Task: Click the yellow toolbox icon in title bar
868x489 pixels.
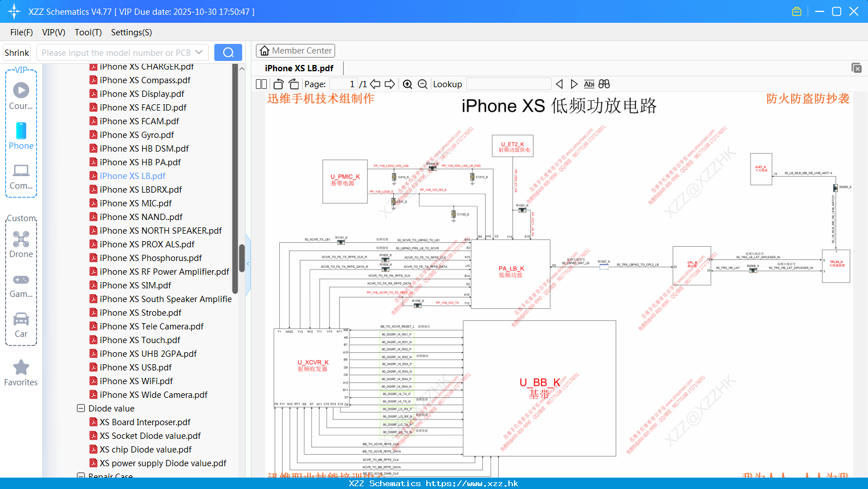Action: tap(797, 11)
